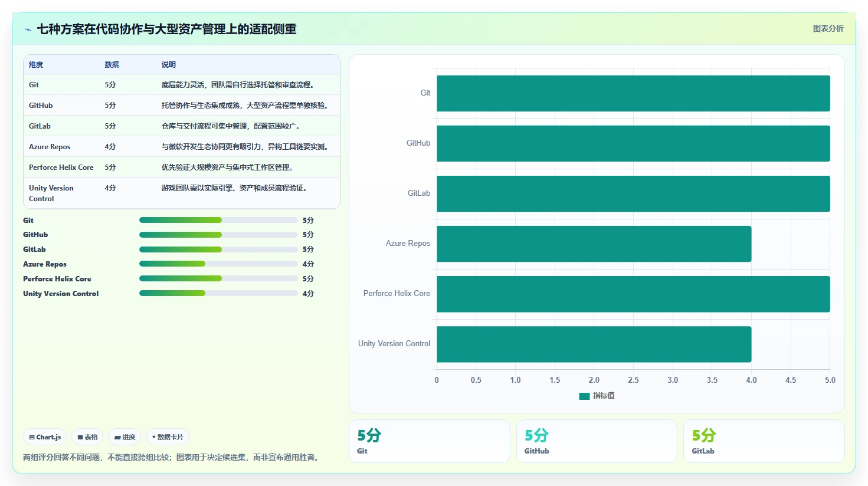Click the Unity Version Control progress bar
This screenshot has height=486, width=868.
click(x=218, y=293)
